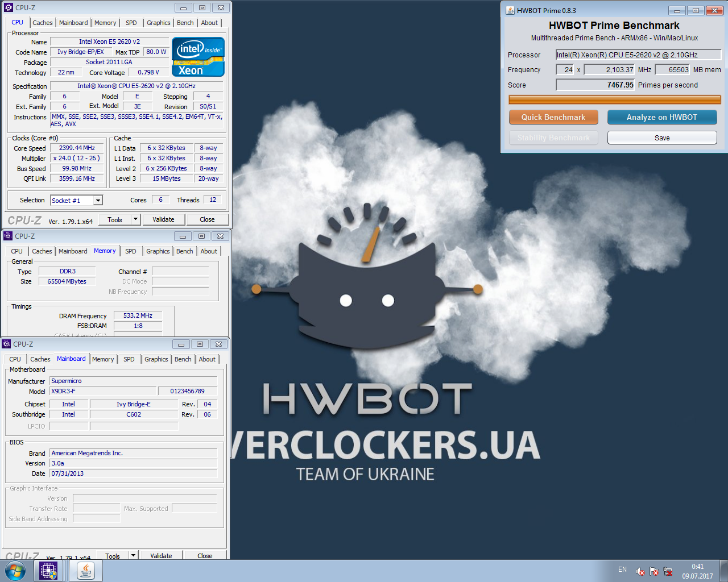Click the Processor field in HWBOT Prime
The height and width of the screenshot is (582, 728).
coord(639,55)
